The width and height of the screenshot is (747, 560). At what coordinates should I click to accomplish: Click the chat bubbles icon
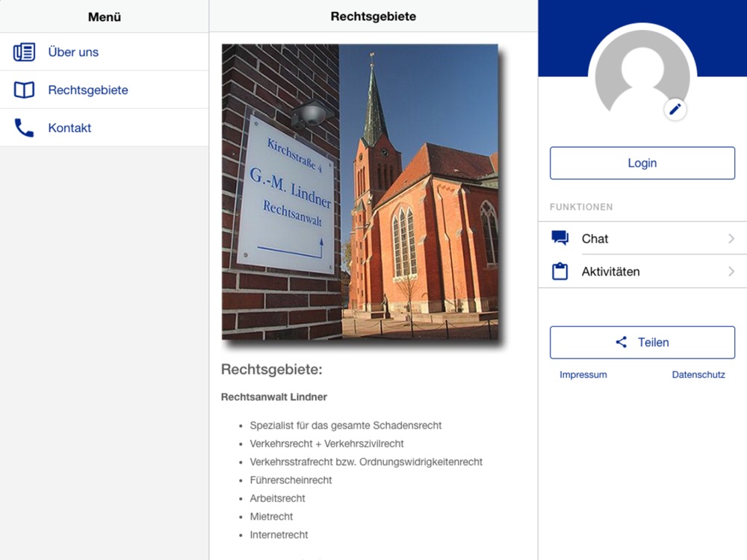coord(560,237)
